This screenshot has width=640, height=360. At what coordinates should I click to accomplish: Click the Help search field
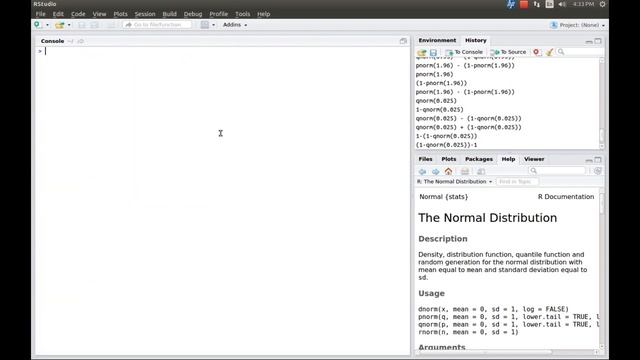coord(558,171)
